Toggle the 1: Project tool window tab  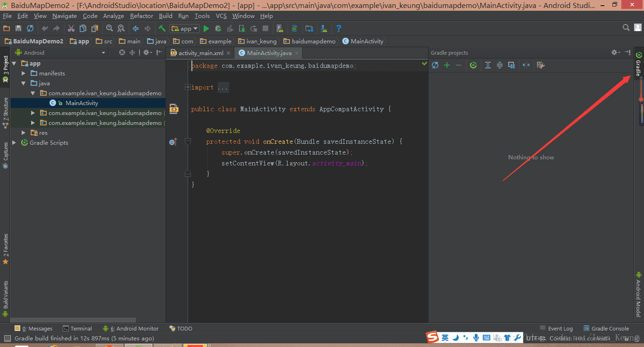pyautogui.click(x=5, y=70)
